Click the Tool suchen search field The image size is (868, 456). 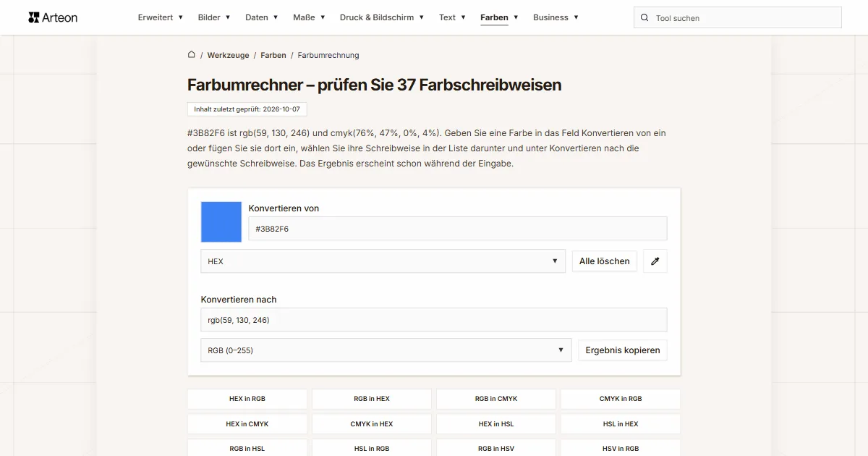[x=738, y=18]
